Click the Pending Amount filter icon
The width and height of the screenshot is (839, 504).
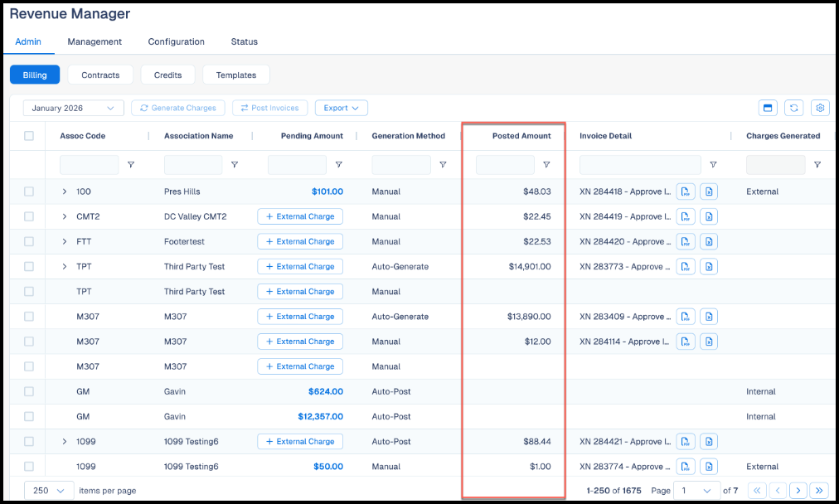point(339,165)
